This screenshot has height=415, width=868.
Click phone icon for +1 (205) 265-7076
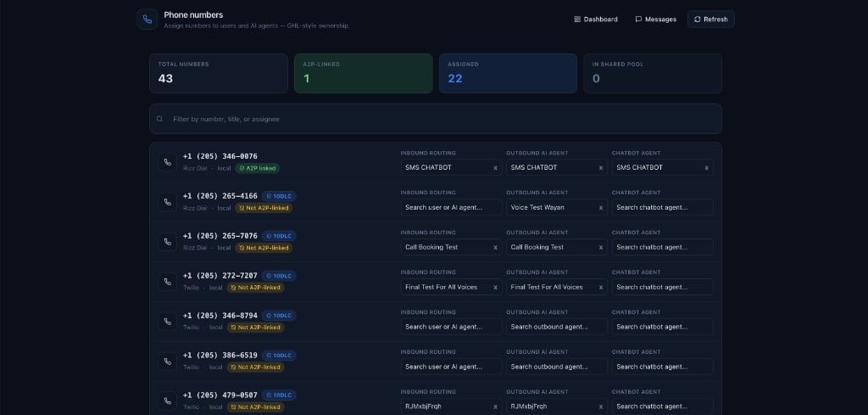pyautogui.click(x=168, y=242)
